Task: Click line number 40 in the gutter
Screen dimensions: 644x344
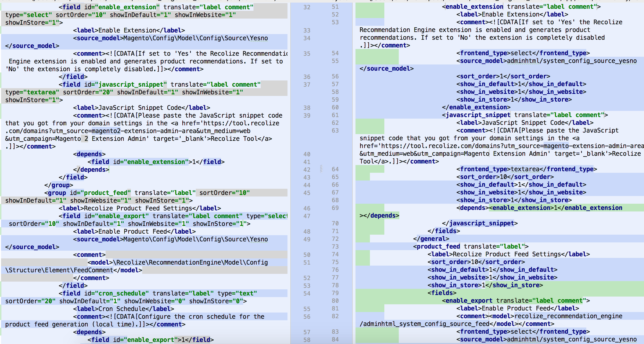Action: coord(307,154)
